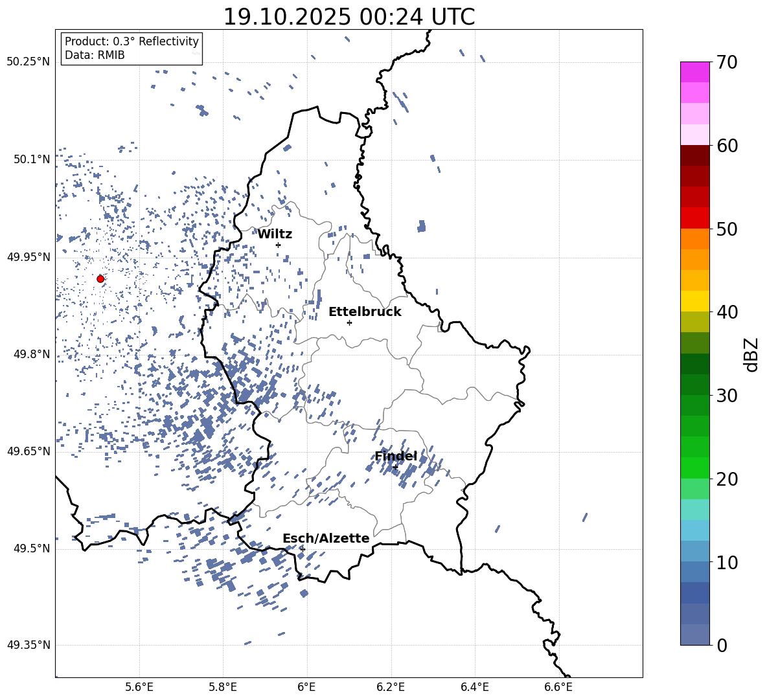Click the Wiltz city label

[x=275, y=234]
